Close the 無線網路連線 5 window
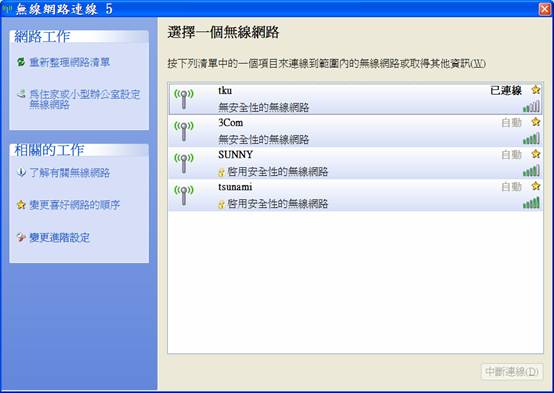554x393 pixels. pyautogui.click(x=545, y=8)
